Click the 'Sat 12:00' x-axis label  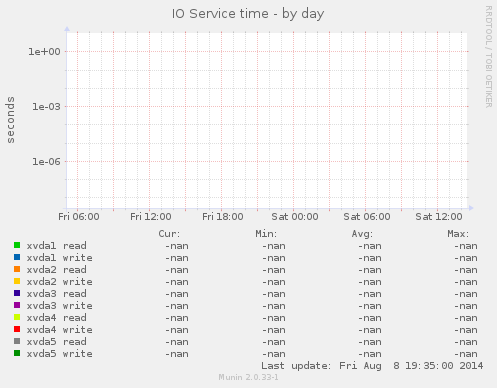(439, 217)
